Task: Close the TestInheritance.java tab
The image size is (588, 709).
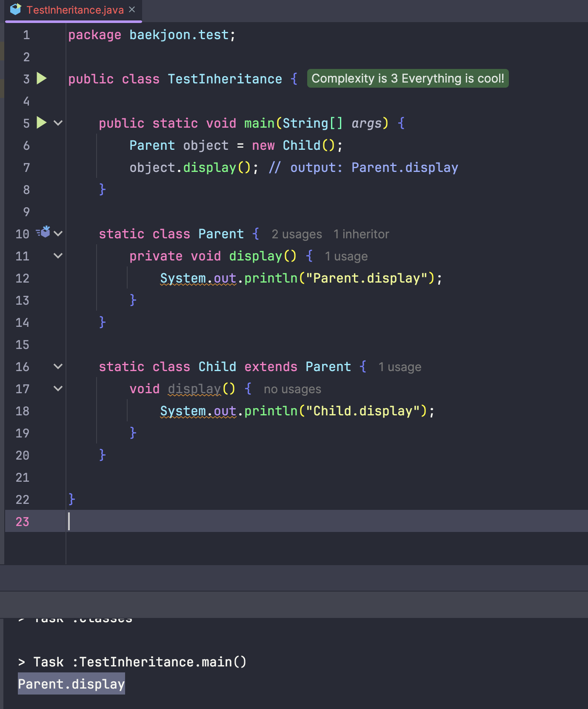Action: (x=132, y=9)
